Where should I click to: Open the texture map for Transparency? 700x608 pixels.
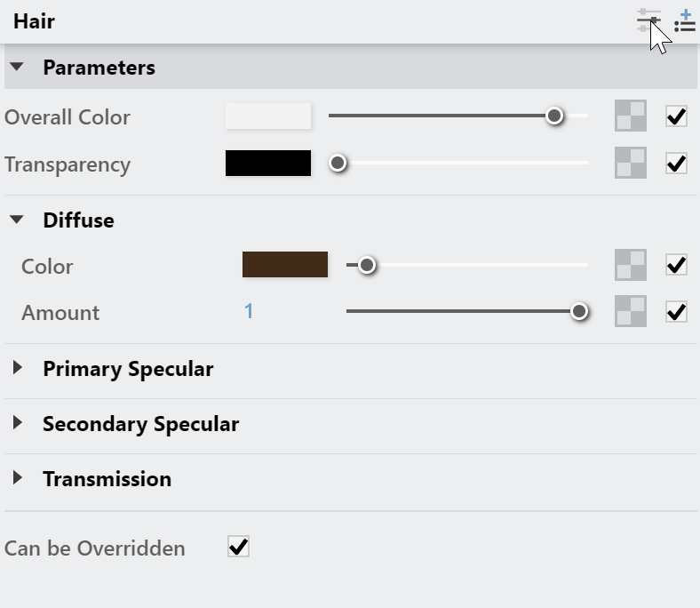click(x=631, y=163)
